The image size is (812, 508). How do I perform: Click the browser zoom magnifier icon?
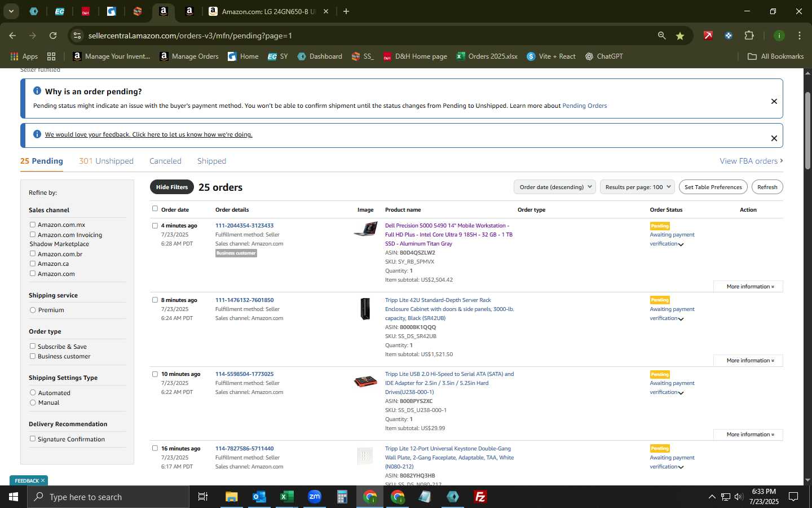coord(661,36)
